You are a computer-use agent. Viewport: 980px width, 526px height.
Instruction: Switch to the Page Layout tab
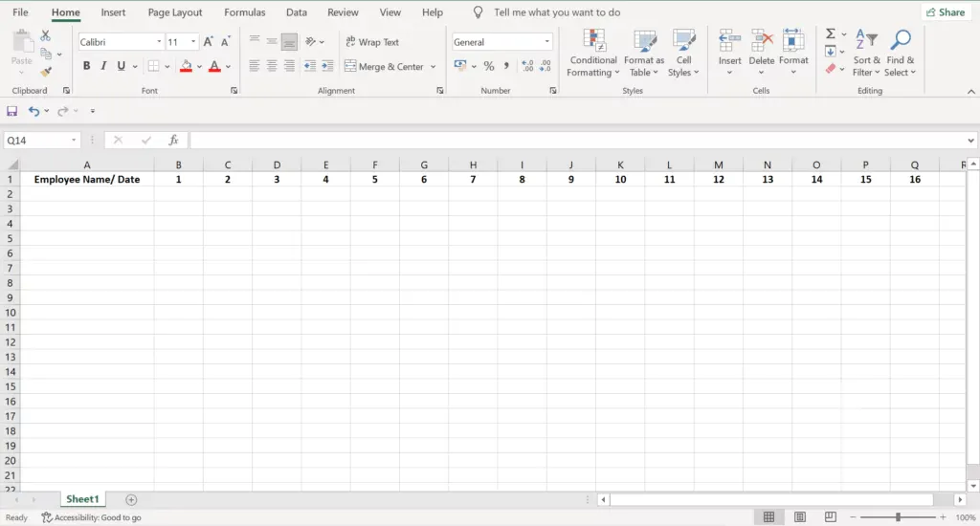[175, 12]
